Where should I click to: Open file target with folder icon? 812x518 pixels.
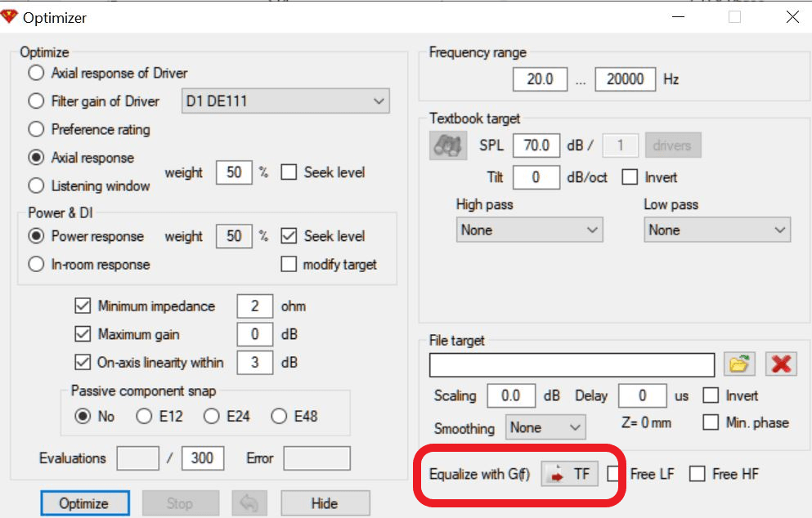(x=739, y=364)
